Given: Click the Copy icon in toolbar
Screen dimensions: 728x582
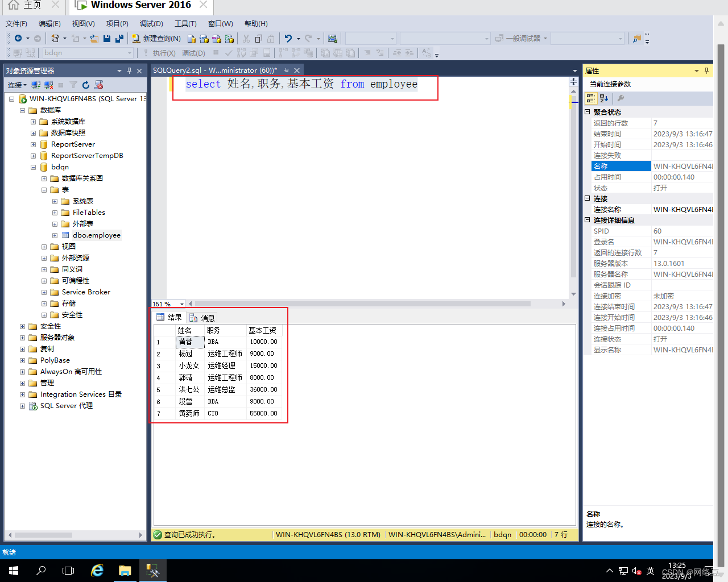Looking at the screenshot, I should 259,39.
